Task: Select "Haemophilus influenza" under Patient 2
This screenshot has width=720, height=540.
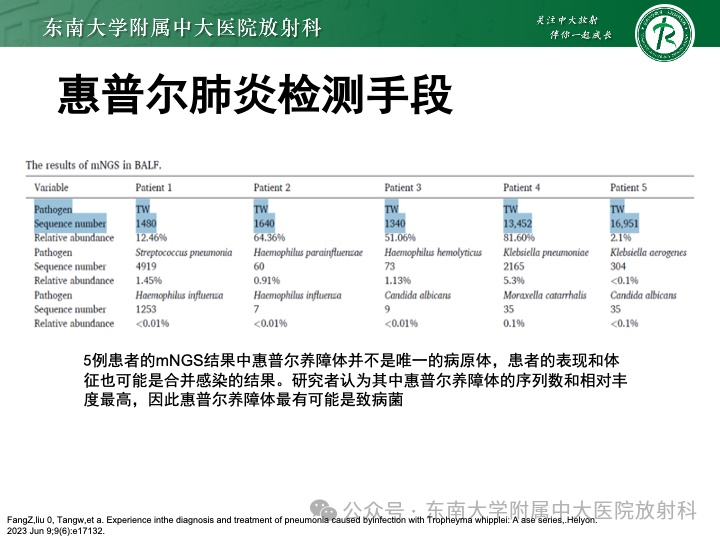Action: 298,295
